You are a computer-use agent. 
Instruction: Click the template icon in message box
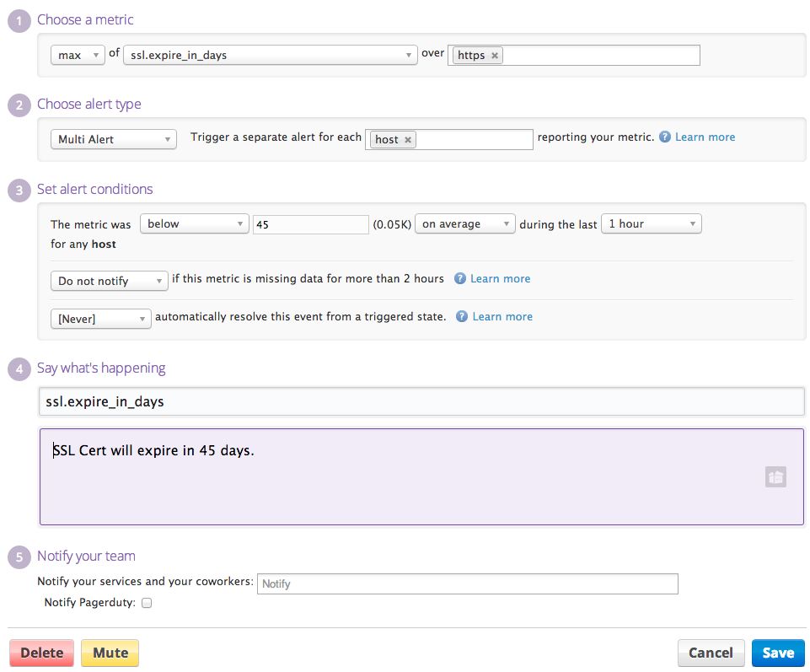(x=775, y=476)
